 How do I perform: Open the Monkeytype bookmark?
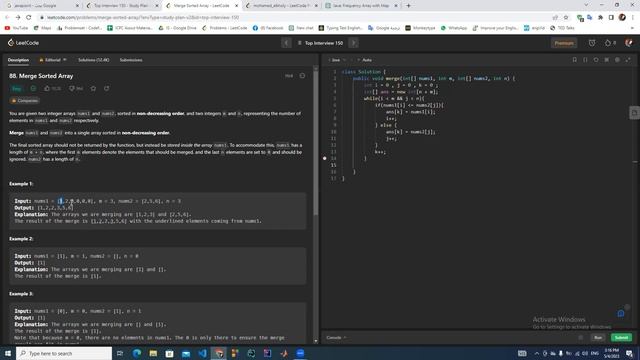[x=420, y=28]
